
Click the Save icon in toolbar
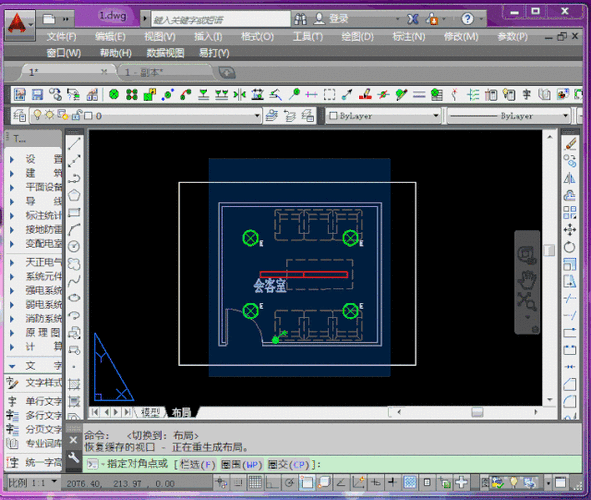pyautogui.click(x=37, y=94)
